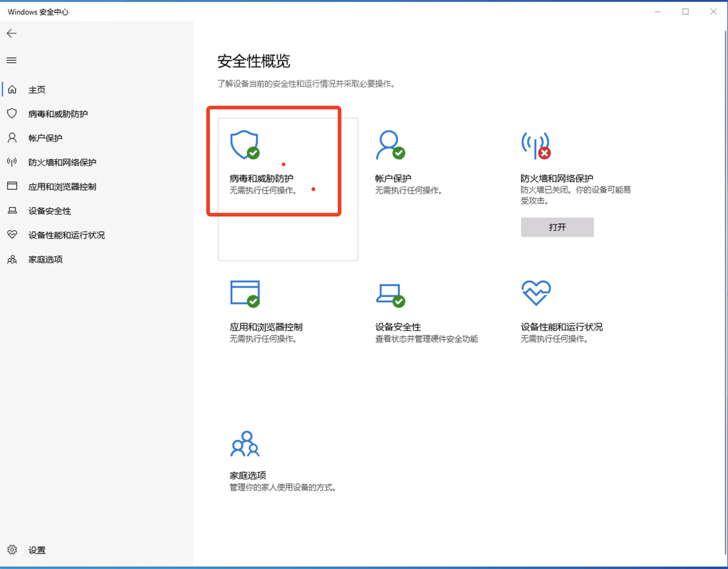Click sidebar antenna icon for 防火墙和网络保护
Viewport: 728px width, 569px height.
pos(12,162)
